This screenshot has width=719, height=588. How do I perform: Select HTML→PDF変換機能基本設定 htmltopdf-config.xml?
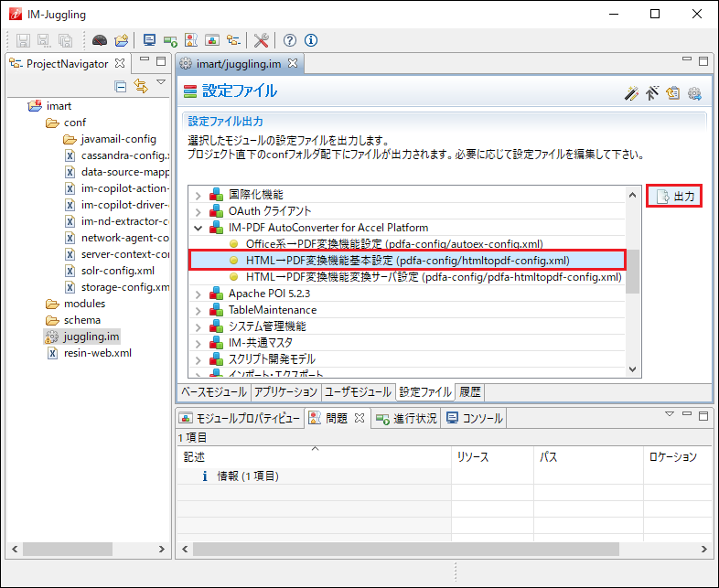[407, 261]
